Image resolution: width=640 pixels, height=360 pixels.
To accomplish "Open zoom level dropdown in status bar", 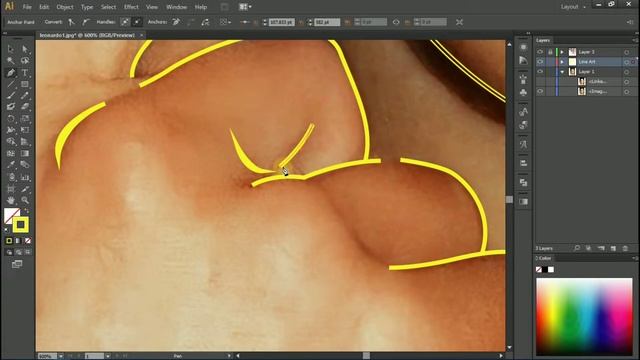I will tap(60, 356).
